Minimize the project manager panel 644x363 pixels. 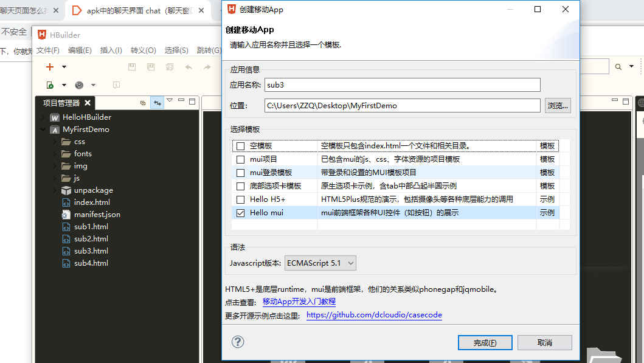[x=181, y=100]
